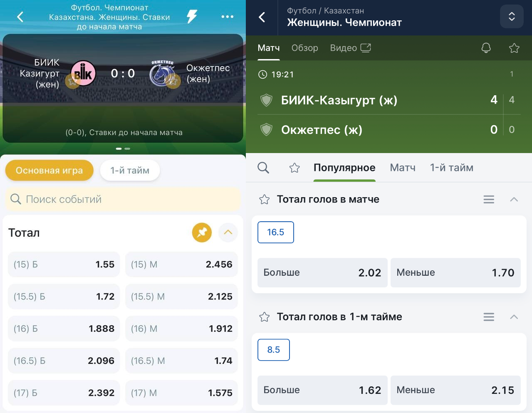Screen dimensions: 532x413
Task: Open list menu for Тотал голов в 1-м тайме
Action: click(x=489, y=317)
